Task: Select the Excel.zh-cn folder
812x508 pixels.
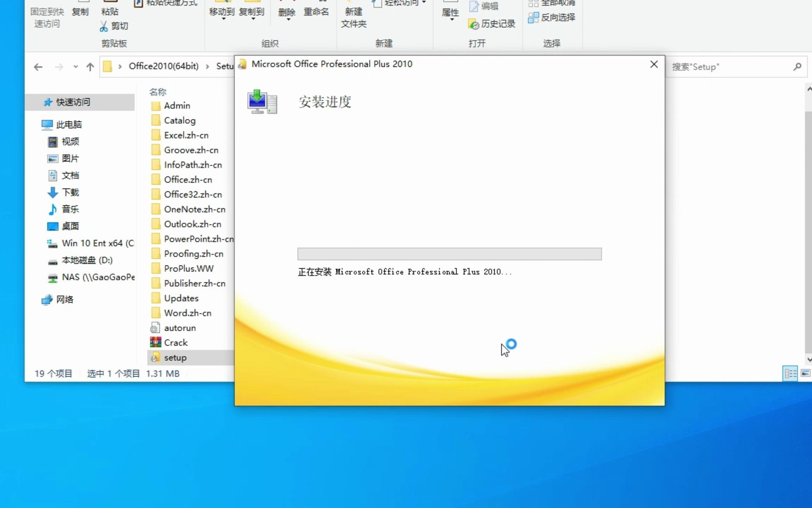Action: (x=180, y=135)
